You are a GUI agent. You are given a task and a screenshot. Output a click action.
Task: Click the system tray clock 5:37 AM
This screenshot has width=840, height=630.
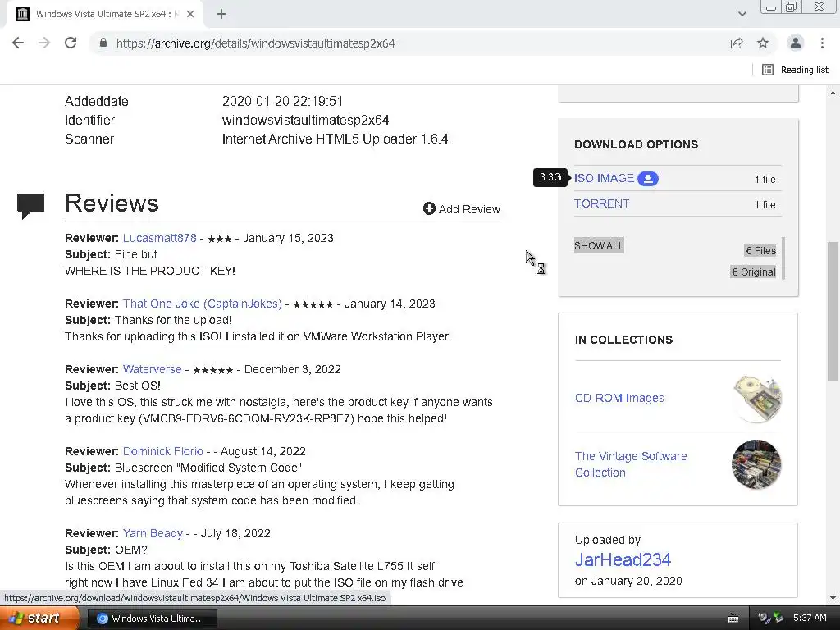coord(810,619)
